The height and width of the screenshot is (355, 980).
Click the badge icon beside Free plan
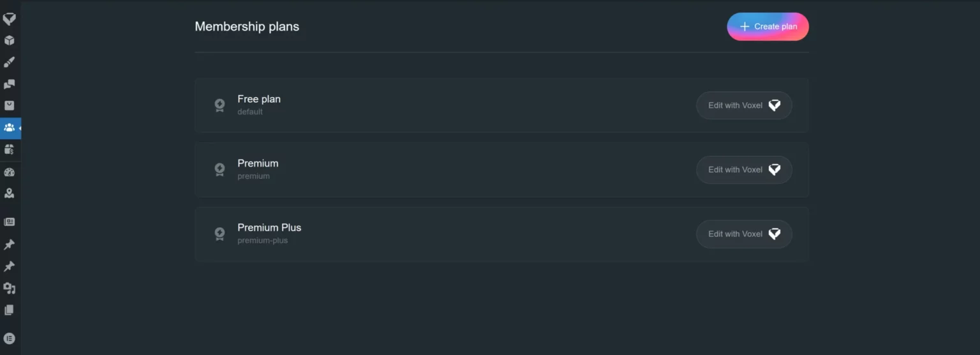(x=219, y=105)
